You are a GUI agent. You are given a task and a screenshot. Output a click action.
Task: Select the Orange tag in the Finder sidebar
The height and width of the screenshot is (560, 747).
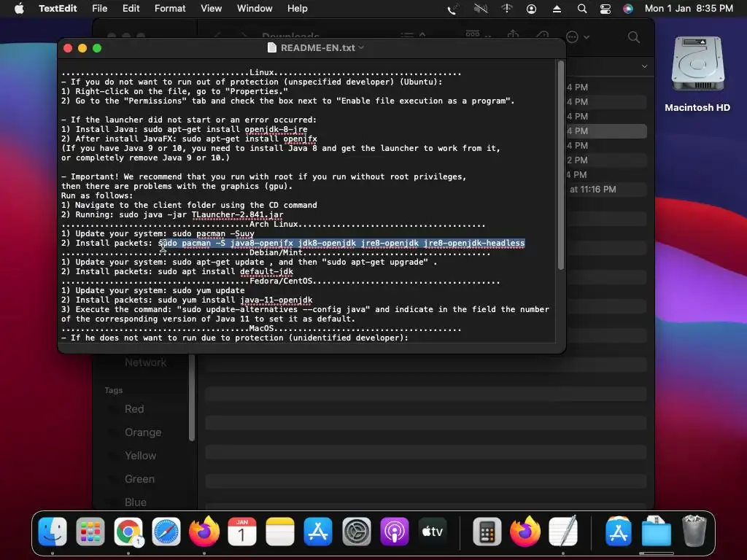click(x=143, y=432)
